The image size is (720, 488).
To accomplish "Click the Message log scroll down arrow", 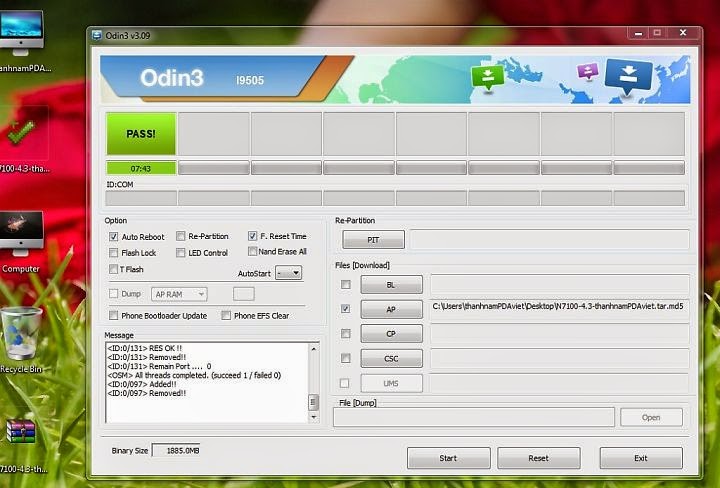I will coord(314,417).
